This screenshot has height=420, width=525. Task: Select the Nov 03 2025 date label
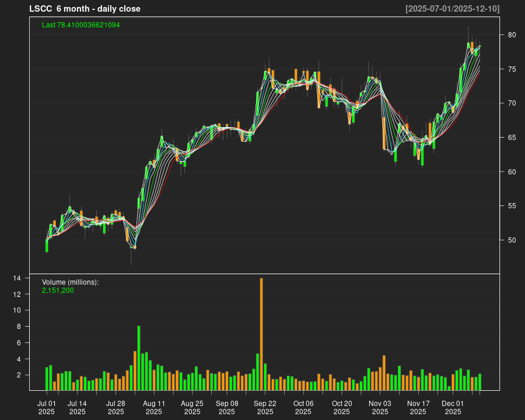point(380,407)
